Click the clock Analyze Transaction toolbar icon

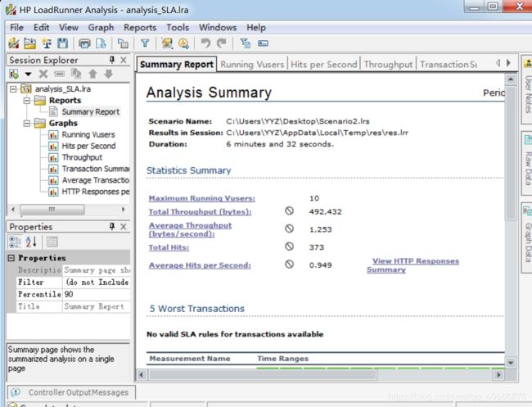point(183,43)
